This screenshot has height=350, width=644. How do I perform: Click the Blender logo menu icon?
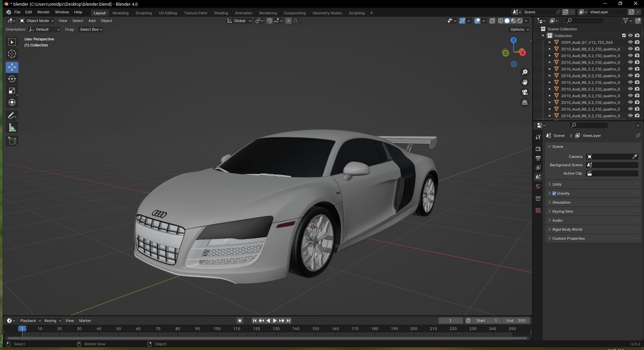pos(8,12)
